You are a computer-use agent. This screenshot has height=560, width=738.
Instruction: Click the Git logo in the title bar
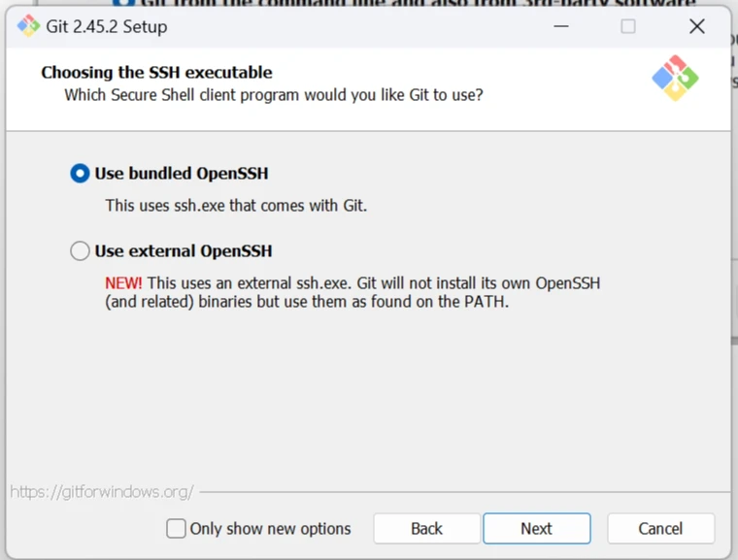pyautogui.click(x=28, y=26)
